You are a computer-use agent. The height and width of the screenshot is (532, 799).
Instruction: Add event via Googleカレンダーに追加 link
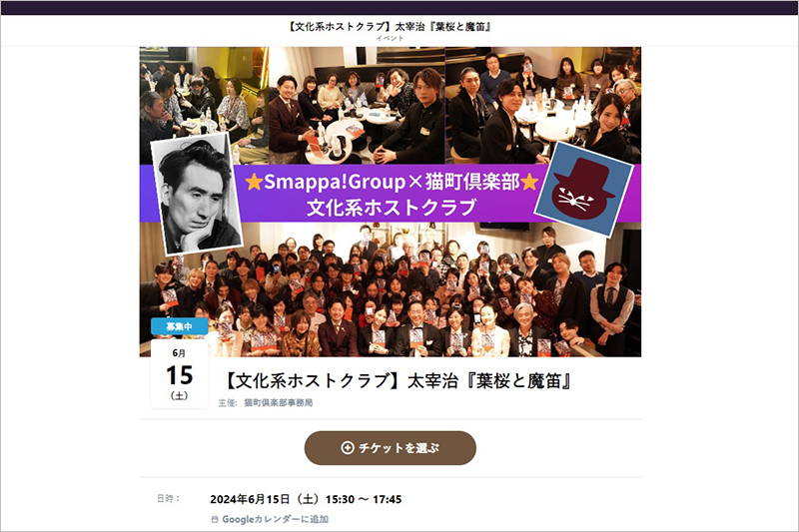(x=276, y=520)
